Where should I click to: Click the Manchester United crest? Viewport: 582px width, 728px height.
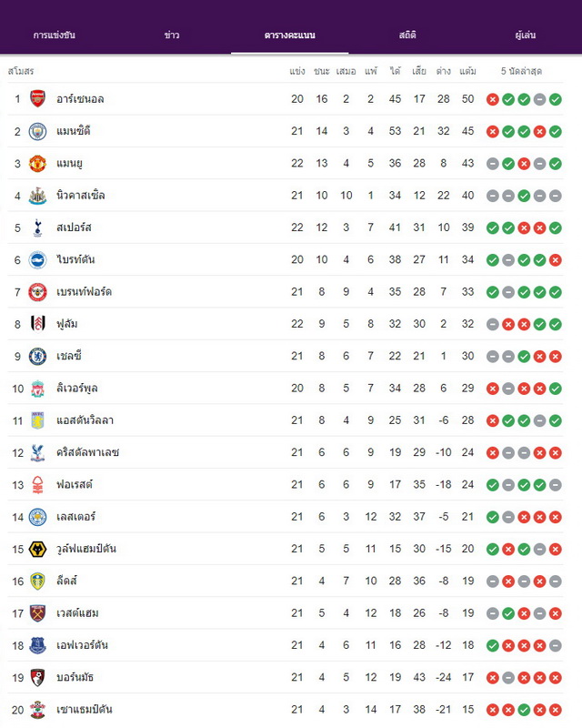click(37, 164)
